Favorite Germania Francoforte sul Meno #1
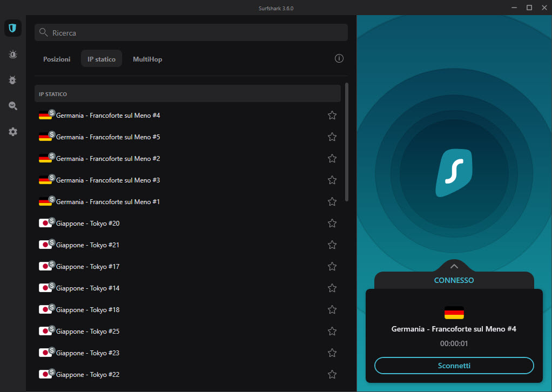552x392 pixels. [332, 201]
